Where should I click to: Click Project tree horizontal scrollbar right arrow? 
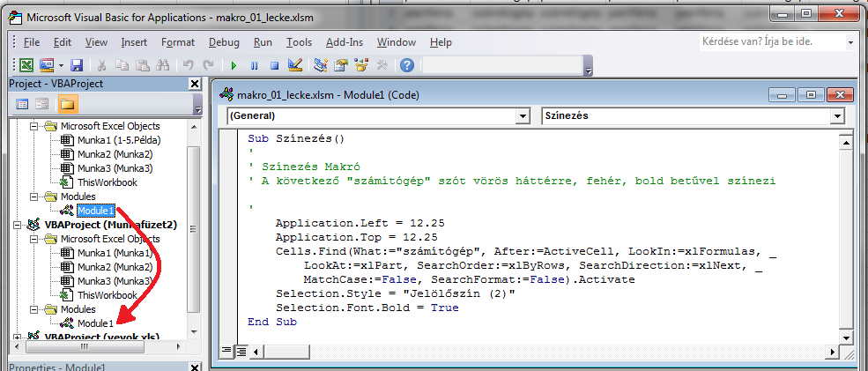coord(178,347)
